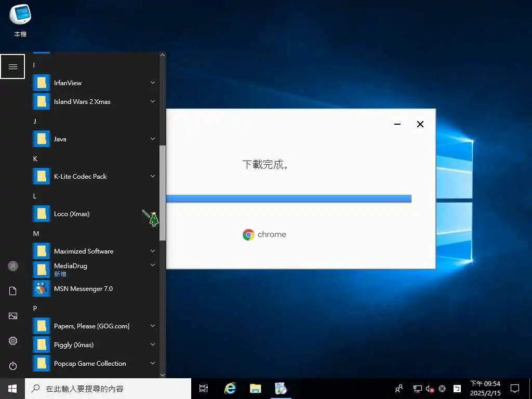Open Settings gear in Start sidebar
This screenshot has height=399, width=532.
pyautogui.click(x=13, y=341)
